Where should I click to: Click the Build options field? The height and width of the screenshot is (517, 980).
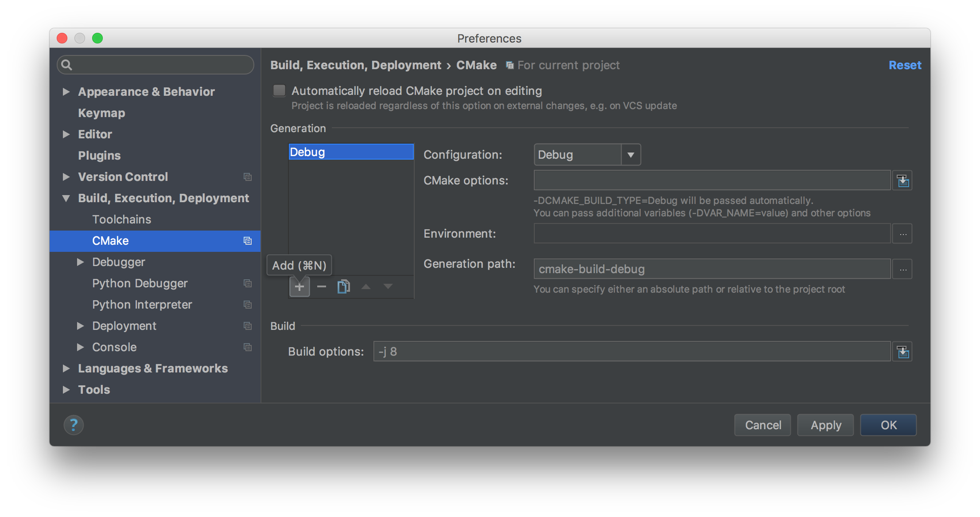click(632, 352)
